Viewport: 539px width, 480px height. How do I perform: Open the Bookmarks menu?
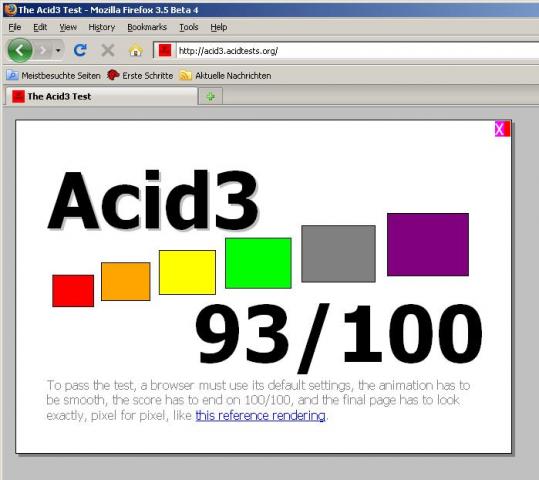tap(147, 27)
